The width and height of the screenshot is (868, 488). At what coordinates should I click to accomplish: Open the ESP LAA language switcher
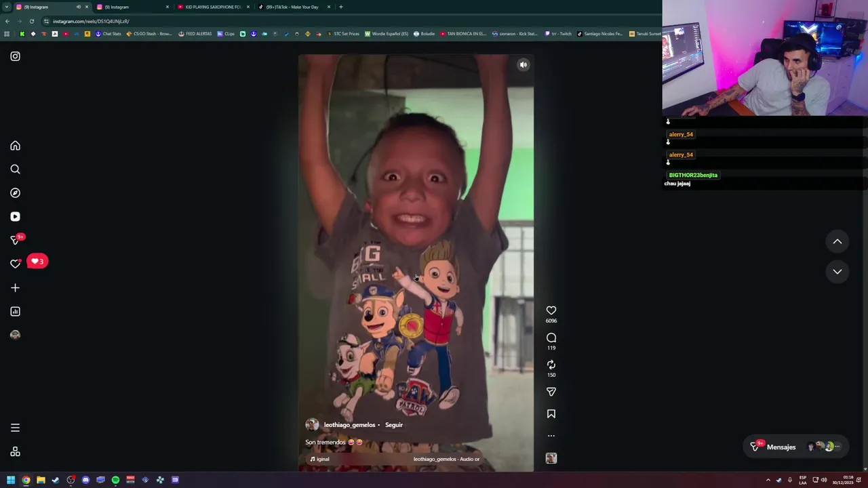[803, 480]
